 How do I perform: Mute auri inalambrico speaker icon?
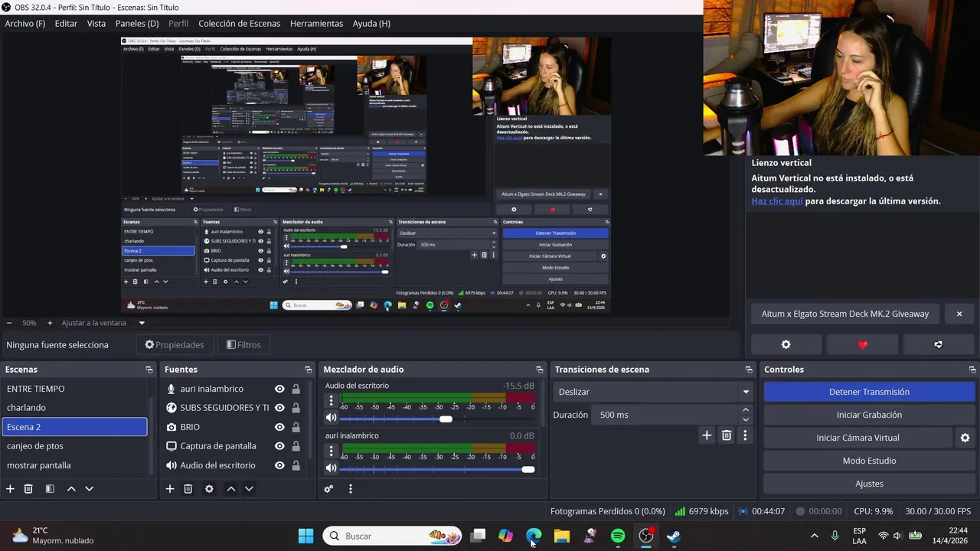pyautogui.click(x=331, y=468)
